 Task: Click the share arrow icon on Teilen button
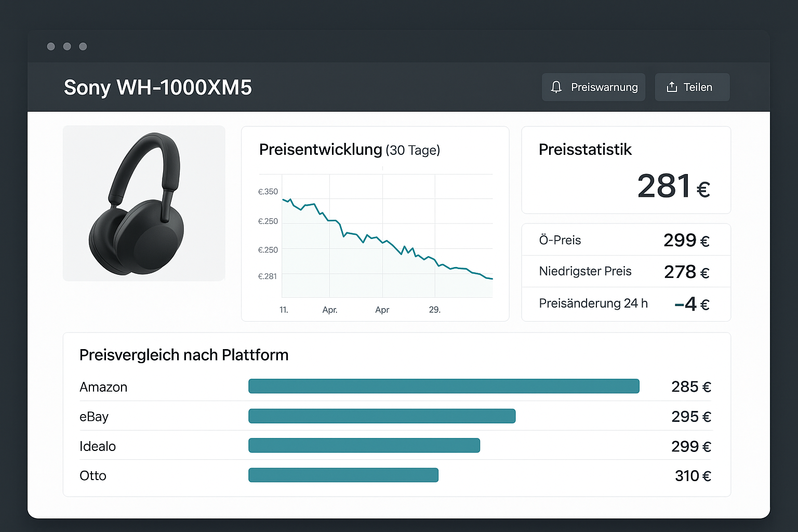click(x=672, y=87)
